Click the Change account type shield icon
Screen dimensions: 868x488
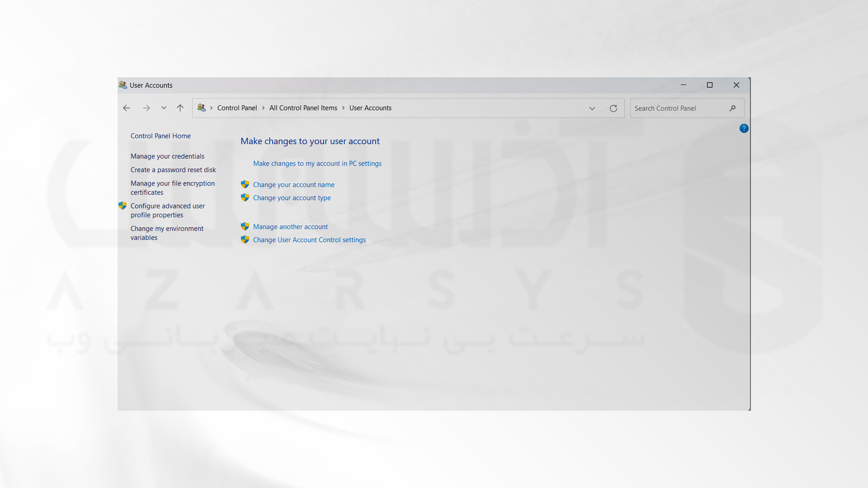(x=245, y=197)
